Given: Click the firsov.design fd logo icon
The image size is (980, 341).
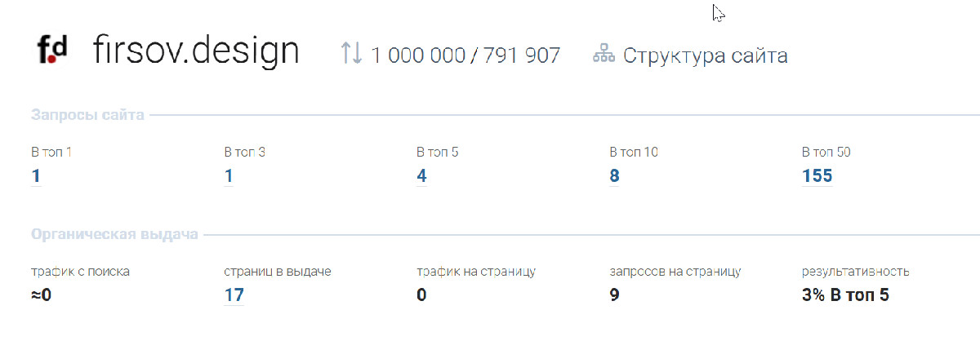Looking at the screenshot, I should [51, 51].
